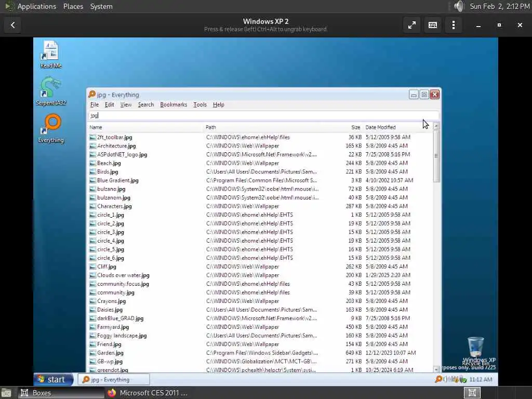Open the Boxes keyboard shortcuts icon
This screenshot has width=532, height=399.
coord(433,25)
